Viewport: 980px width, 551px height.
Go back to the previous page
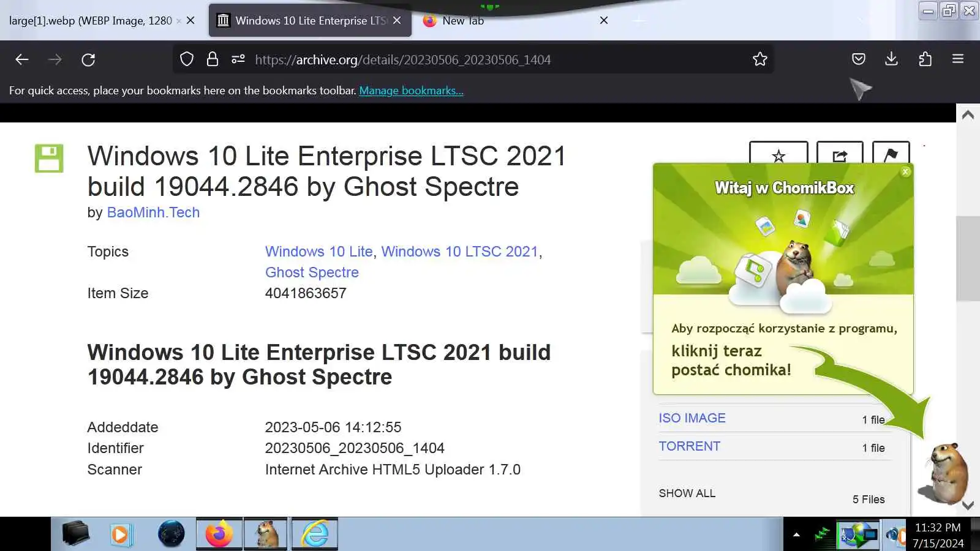22,59
